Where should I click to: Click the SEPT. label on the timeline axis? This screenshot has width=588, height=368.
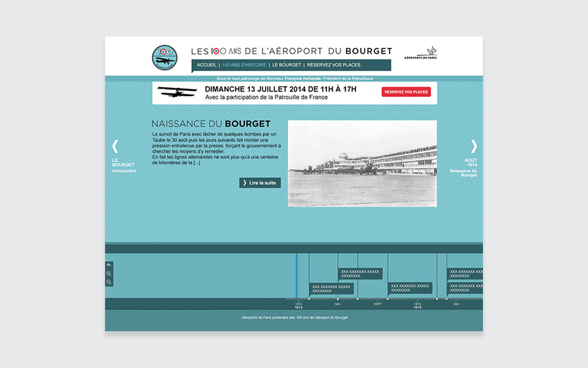(378, 304)
